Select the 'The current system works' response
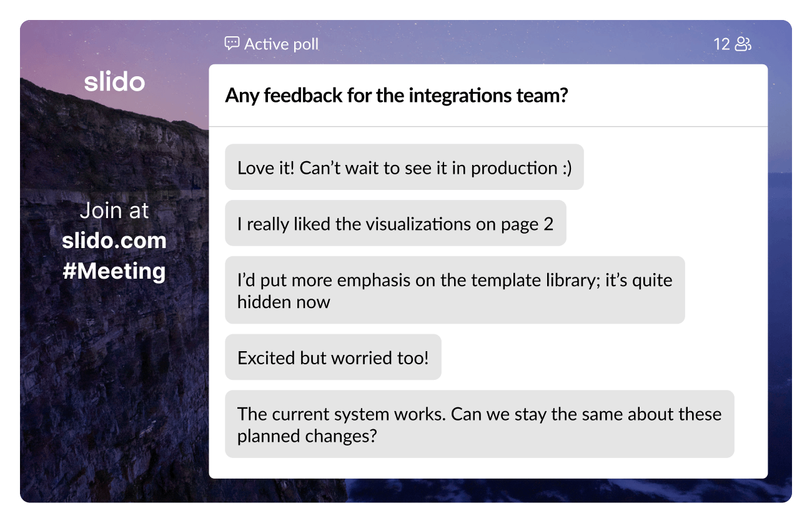The image size is (812, 523). tap(479, 424)
